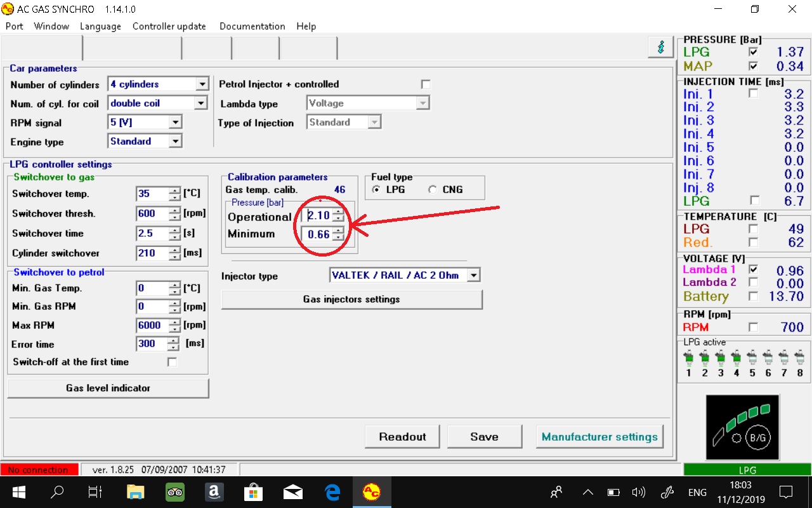Open the Documentation menu
Screen dimensions: 812x508
[252, 26]
